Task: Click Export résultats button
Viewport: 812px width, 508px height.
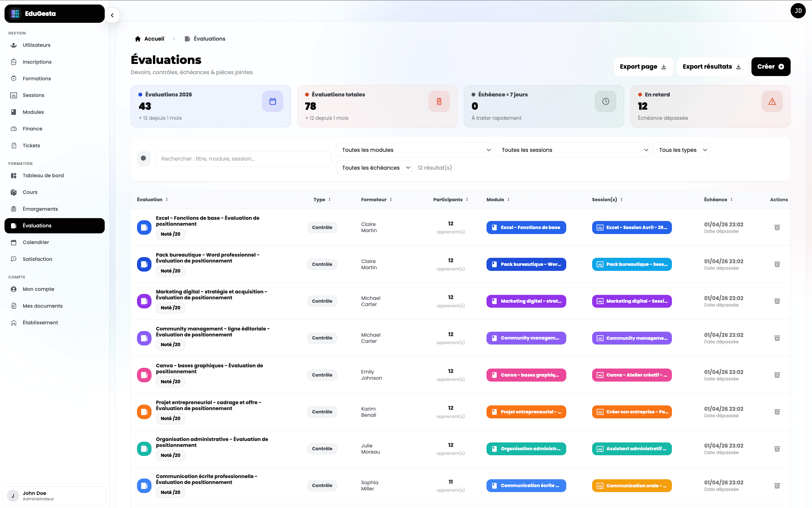Action: 711,67
